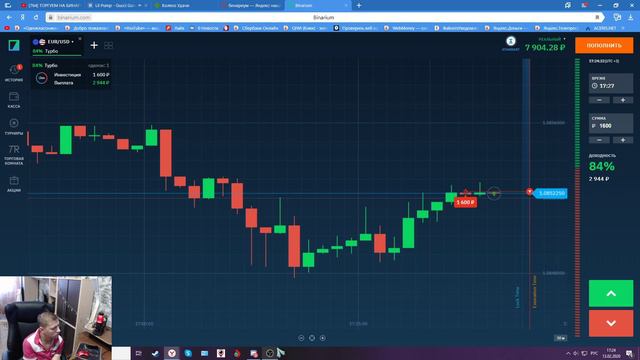Click the red Down trade button
Screen dimensions: 640x360
tap(611, 323)
